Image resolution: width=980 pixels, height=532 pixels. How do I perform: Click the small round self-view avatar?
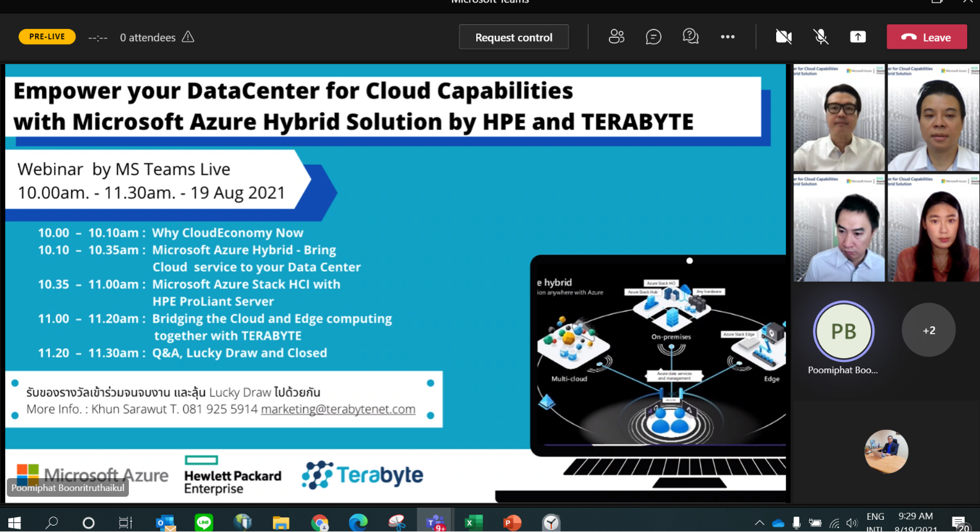point(886,451)
